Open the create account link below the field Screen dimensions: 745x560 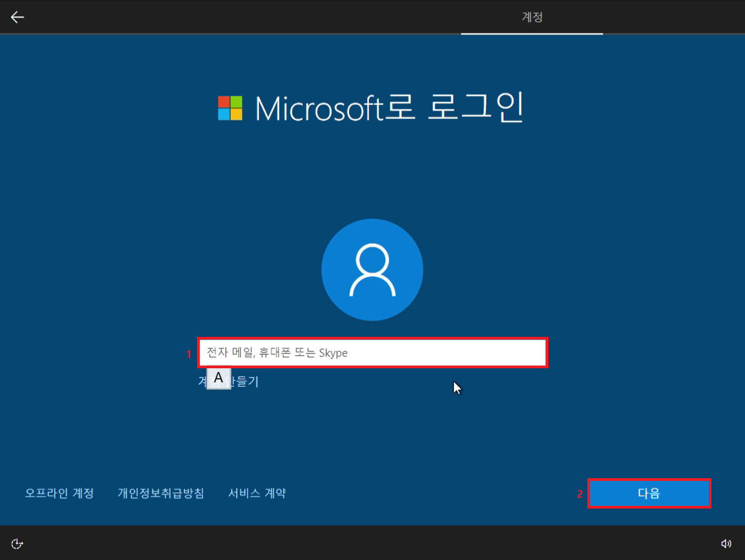point(228,381)
